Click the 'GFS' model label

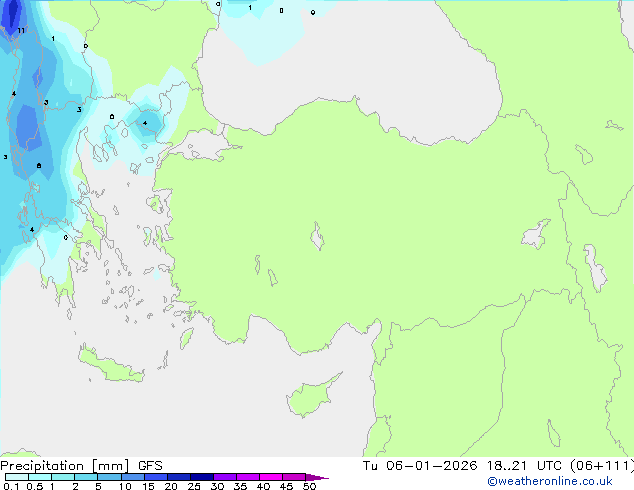(150, 466)
